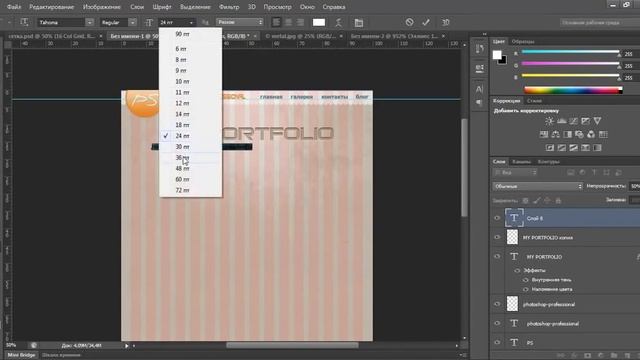
Task: Add a Photo Filter adjustment
Action: pos(579,134)
